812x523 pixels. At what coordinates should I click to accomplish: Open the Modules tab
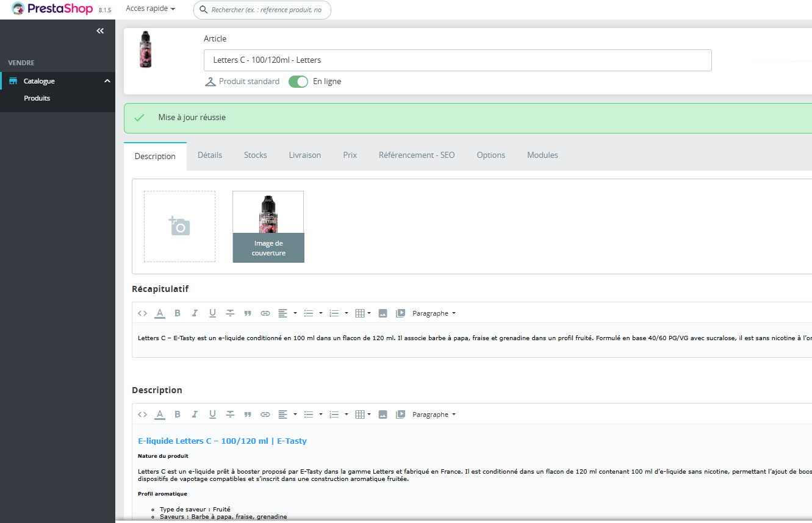click(542, 155)
